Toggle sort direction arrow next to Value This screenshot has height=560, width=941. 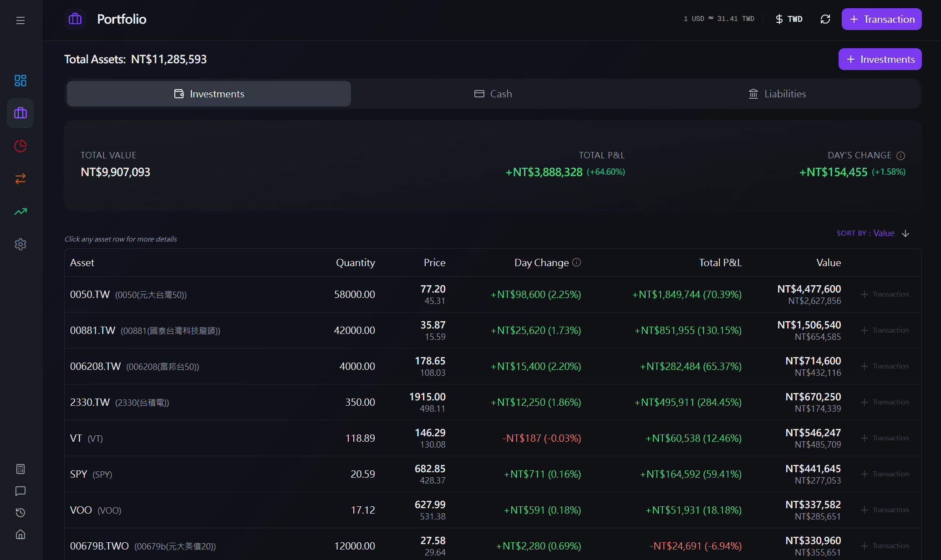[905, 233]
